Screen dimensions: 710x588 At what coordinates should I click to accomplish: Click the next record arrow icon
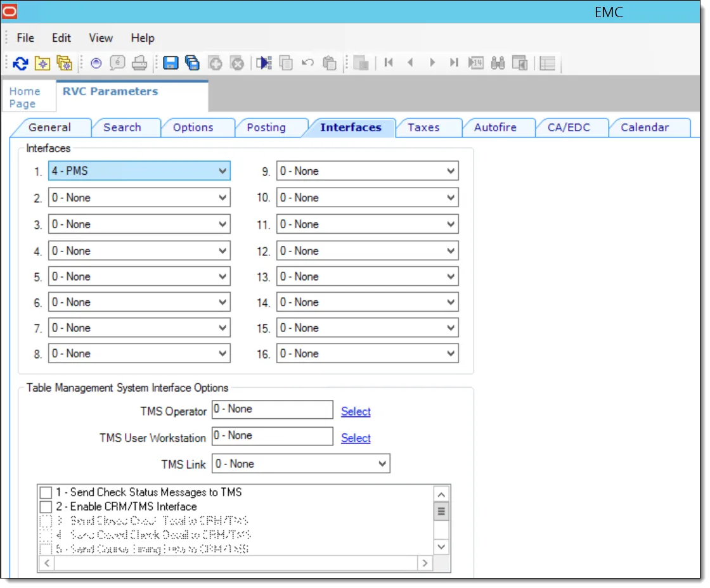pos(432,63)
